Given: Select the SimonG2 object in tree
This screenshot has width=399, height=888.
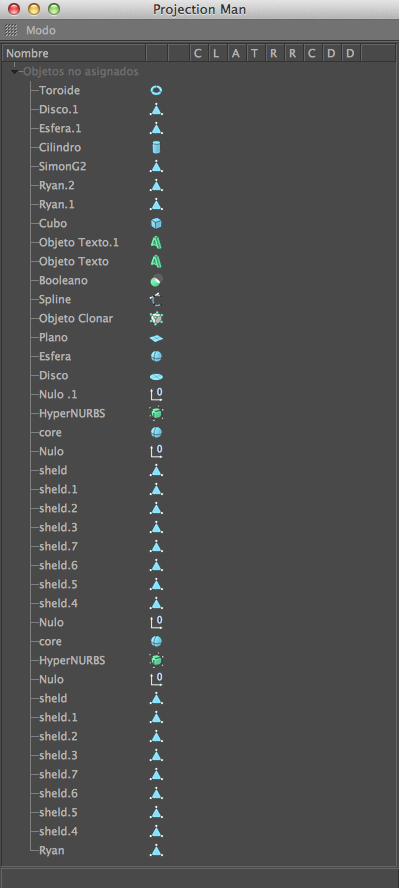Looking at the screenshot, I should pyautogui.click(x=63, y=166).
